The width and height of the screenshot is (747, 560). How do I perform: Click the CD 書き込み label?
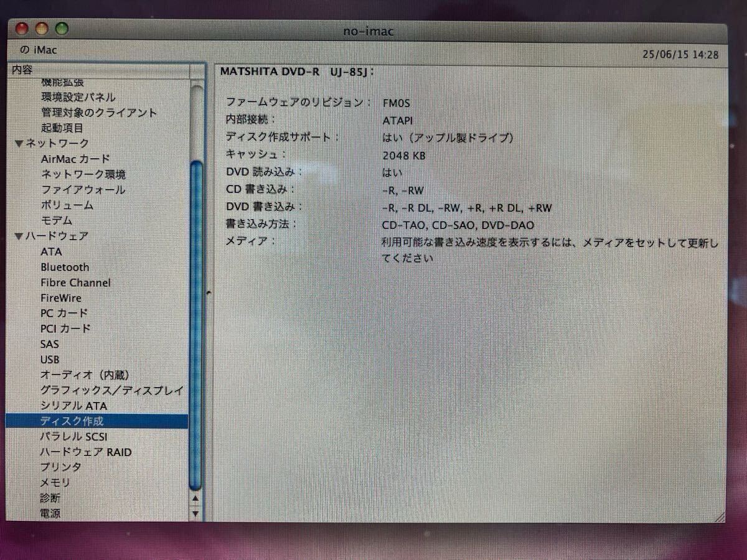pyautogui.click(x=260, y=190)
